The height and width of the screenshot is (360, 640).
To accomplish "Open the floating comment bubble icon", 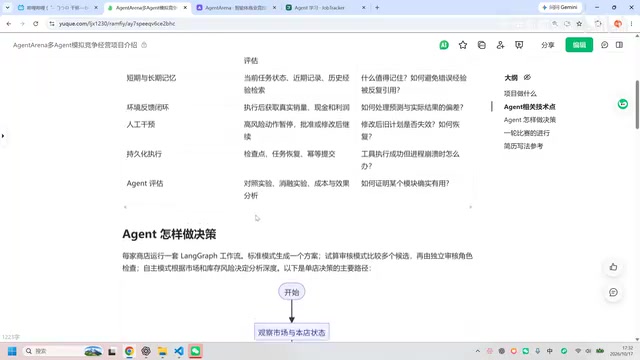I will 613,292.
